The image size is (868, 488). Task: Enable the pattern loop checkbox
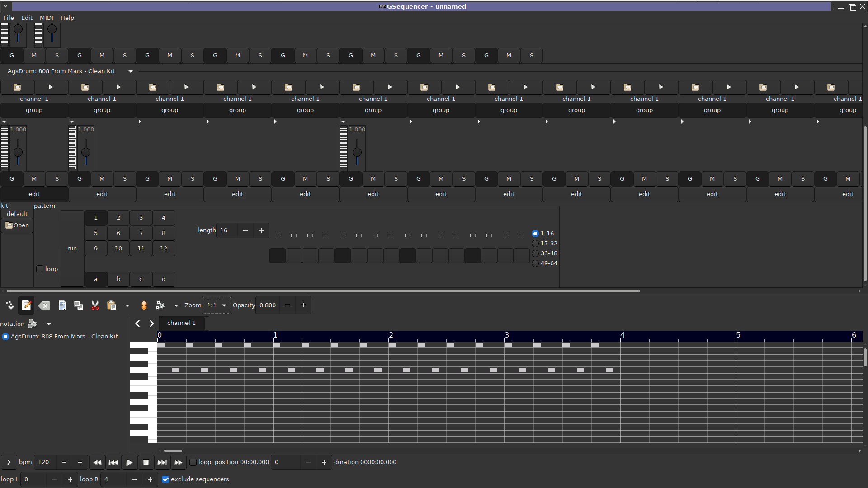tap(40, 269)
